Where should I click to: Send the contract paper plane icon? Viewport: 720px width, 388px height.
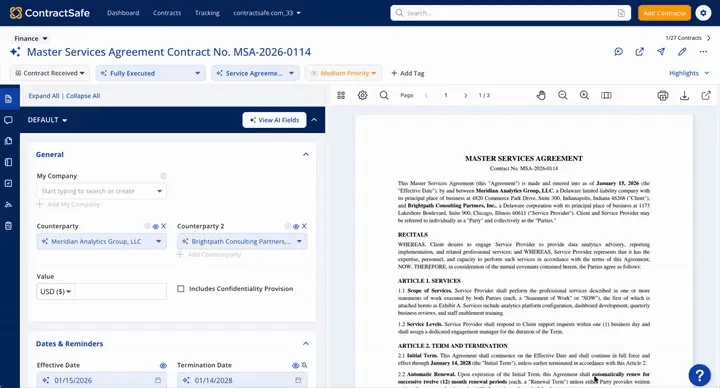point(661,52)
